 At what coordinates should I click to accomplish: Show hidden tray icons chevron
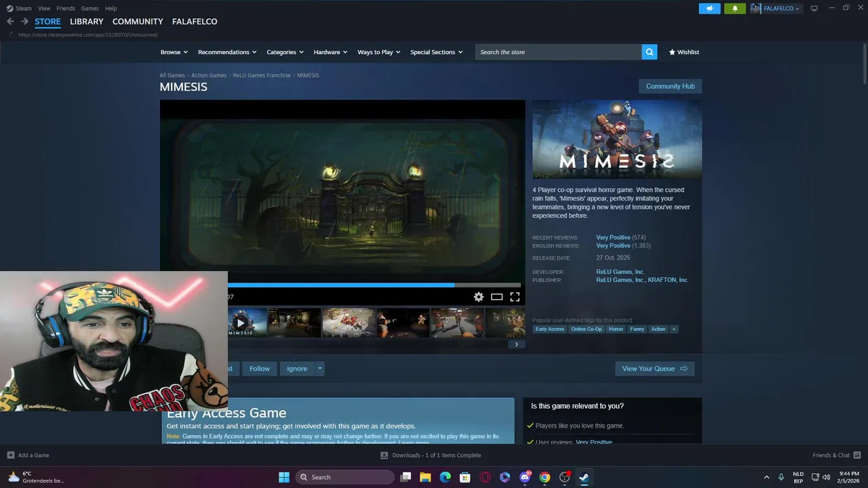(766, 477)
